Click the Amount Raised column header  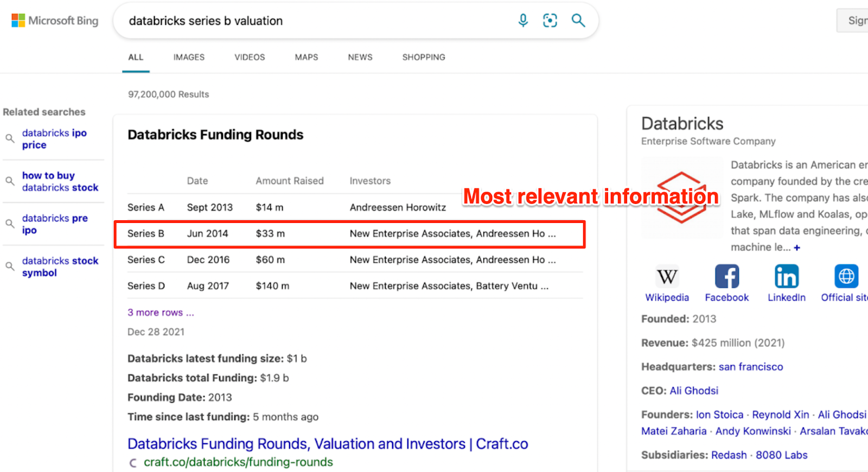click(290, 181)
